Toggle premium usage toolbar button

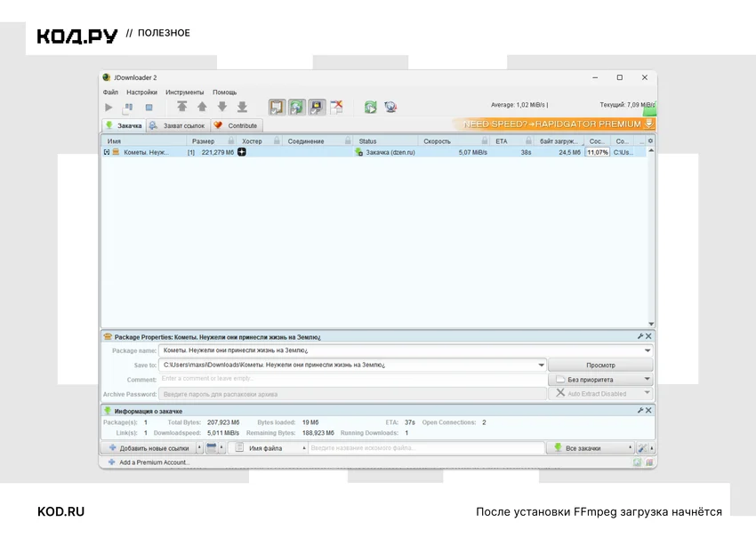(x=317, y=107)
